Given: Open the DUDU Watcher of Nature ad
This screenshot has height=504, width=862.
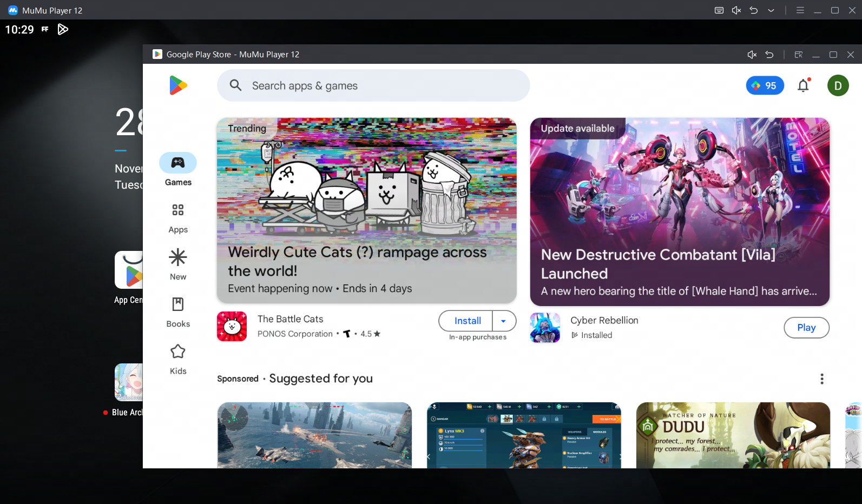Looking at the screenshot, I should 733,435.
